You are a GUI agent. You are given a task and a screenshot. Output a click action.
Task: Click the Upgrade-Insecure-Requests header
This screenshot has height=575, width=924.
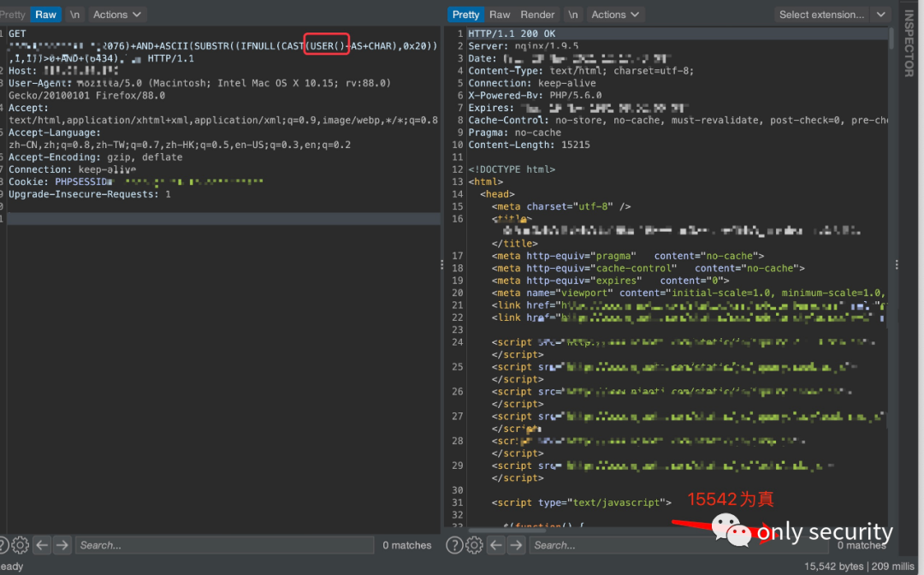[x=90, y=194]
